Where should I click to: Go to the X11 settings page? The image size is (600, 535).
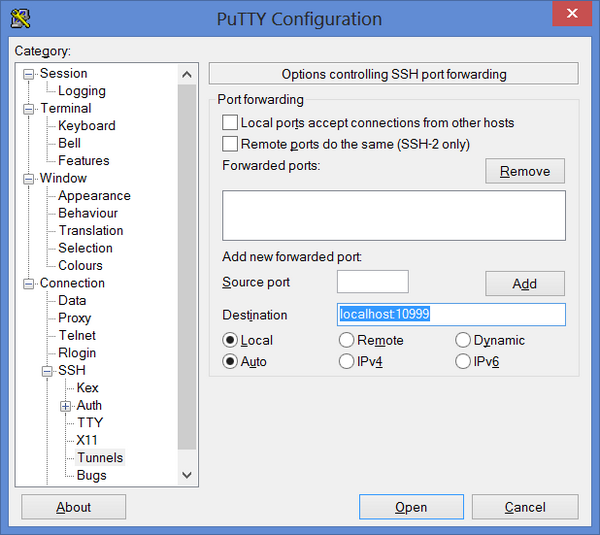coord(87,440)
